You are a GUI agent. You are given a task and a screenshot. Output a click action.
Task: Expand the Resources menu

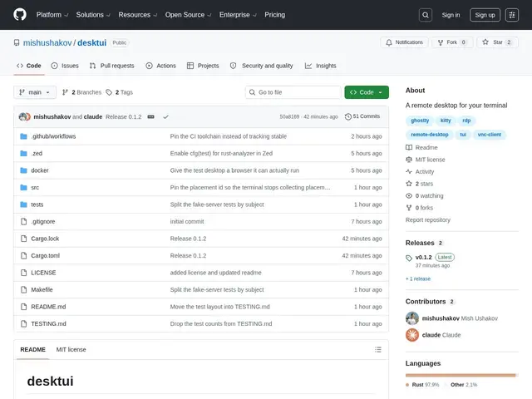138,15
